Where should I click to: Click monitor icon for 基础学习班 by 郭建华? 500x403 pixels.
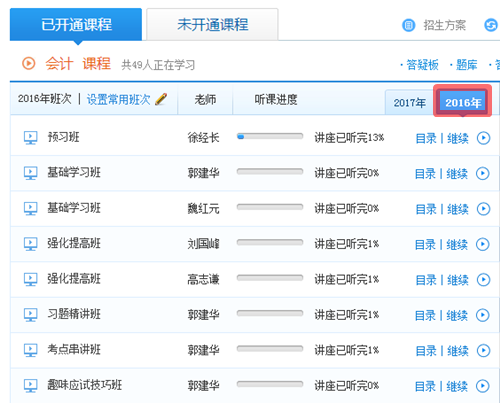[x=30, y=173]
